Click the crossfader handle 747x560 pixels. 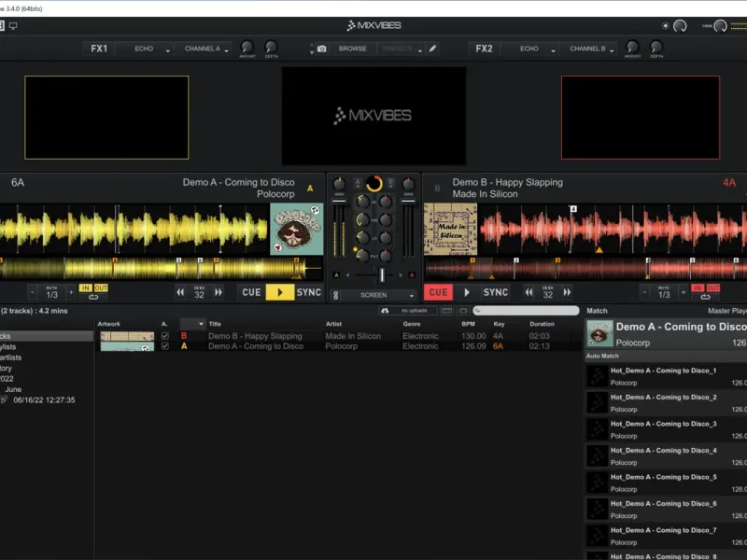click(x=382, y=274)
